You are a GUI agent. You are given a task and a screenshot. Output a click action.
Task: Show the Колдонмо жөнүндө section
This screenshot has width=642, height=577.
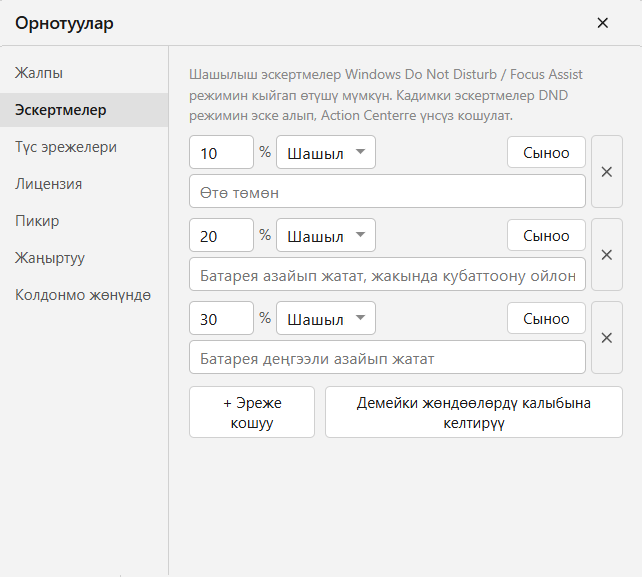coord(84,295)
